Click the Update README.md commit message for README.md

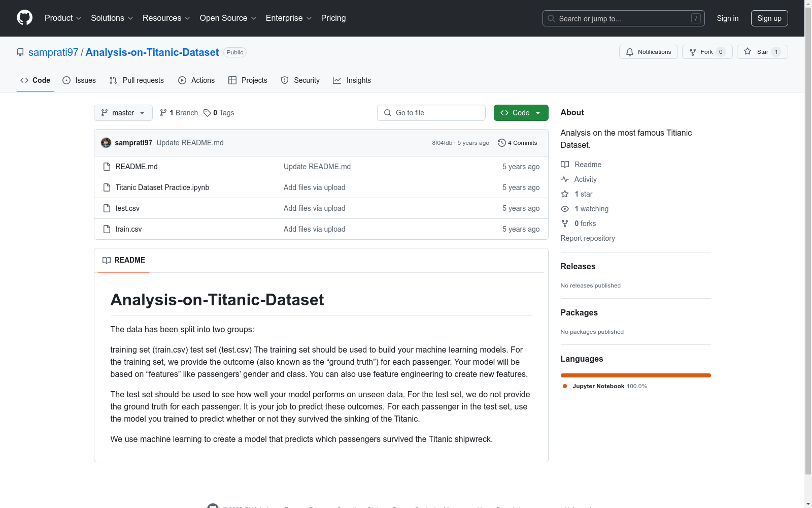[x=317, y=167]
